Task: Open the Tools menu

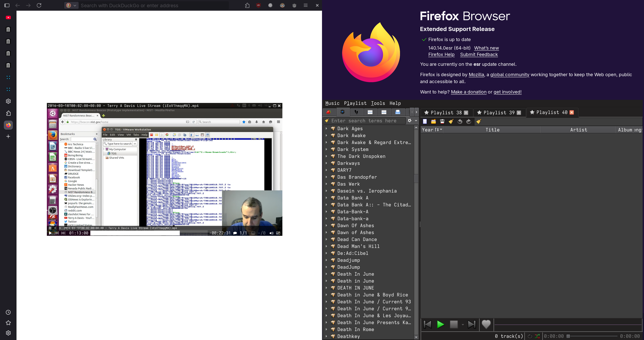Action: click(378, 103)
